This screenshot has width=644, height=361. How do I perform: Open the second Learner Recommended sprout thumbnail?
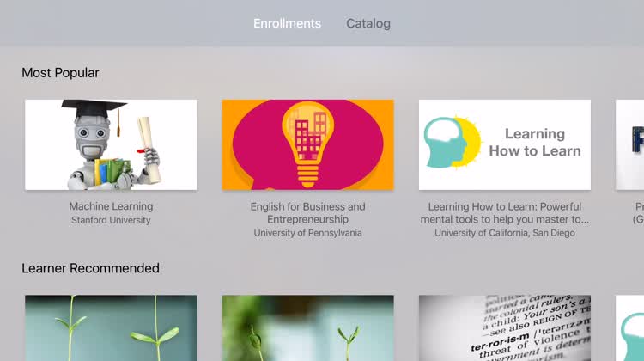[307, 328]
